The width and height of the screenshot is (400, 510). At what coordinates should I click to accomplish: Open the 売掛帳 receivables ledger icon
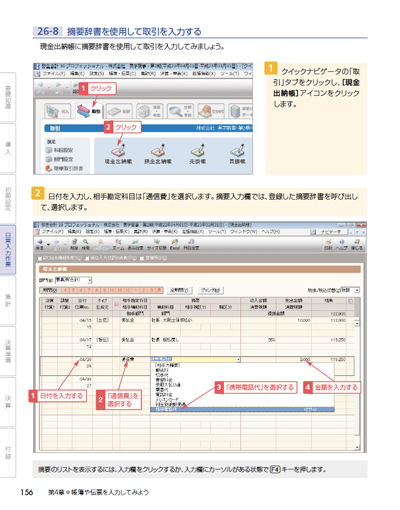pyautogui.click(x=198, y=154)
